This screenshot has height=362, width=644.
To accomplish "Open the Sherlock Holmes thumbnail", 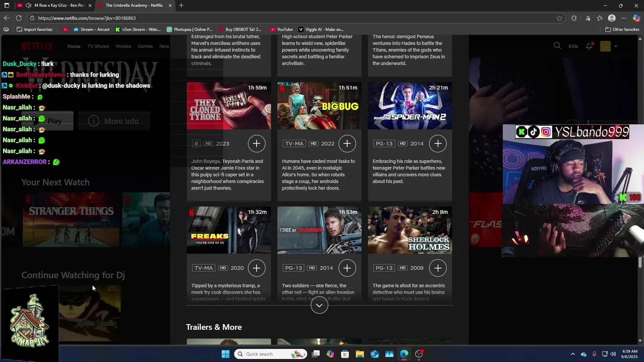I will [x=410, y=230].
